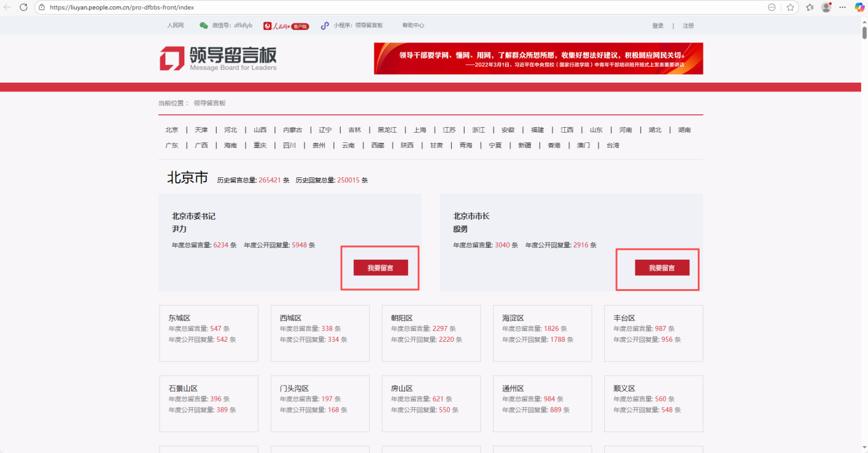The image size is (868, 453).
Task: Click the browser refresh icon
Action: [x=24, y=7]
